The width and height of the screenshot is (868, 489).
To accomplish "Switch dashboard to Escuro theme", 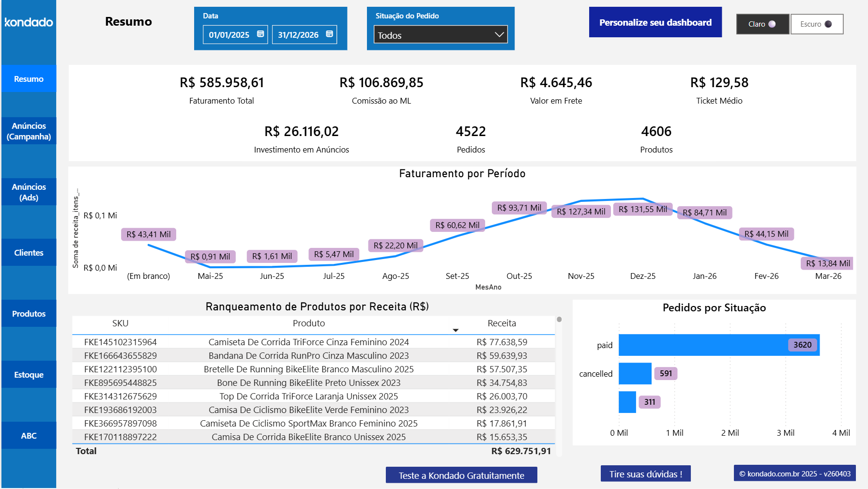I will (817, 24).
